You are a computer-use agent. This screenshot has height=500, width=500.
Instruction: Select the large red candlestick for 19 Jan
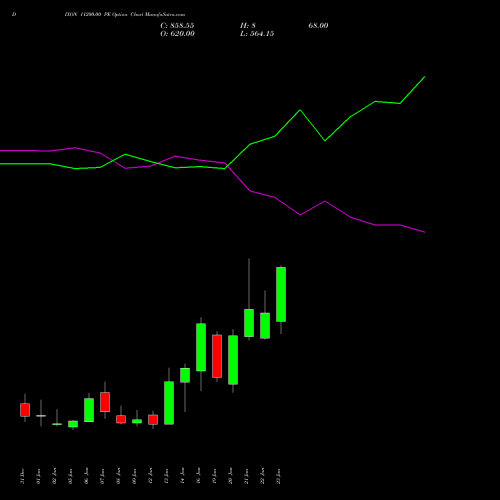tap(217, 356)
